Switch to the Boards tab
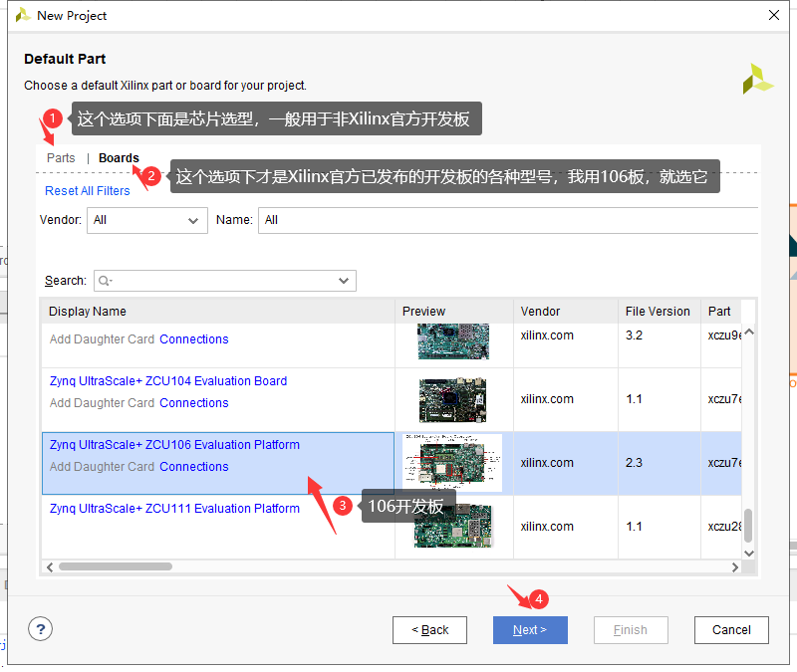Image resolution: width=797 pixels, height=672 pixels. (119, 157)
